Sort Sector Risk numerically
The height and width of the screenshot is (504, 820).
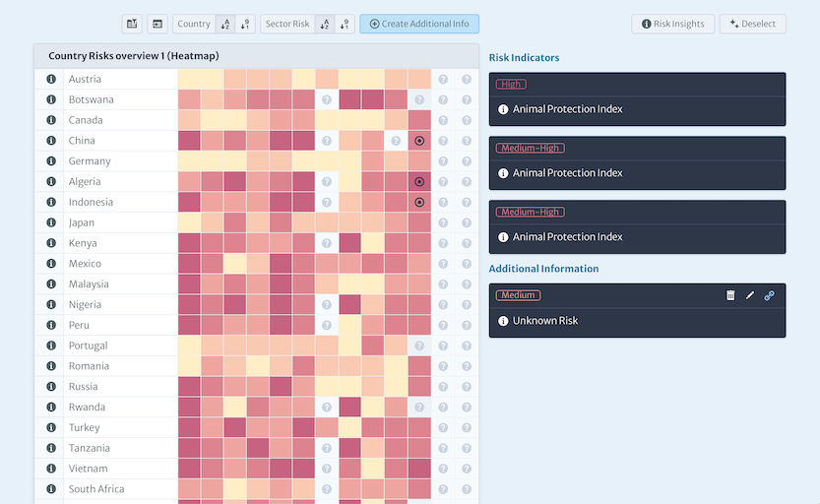coord(344,24)
